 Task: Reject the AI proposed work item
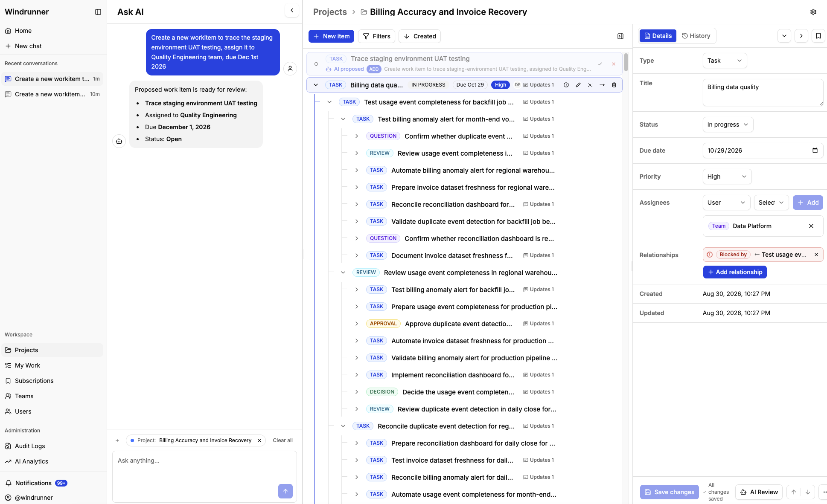click(614, 64)
